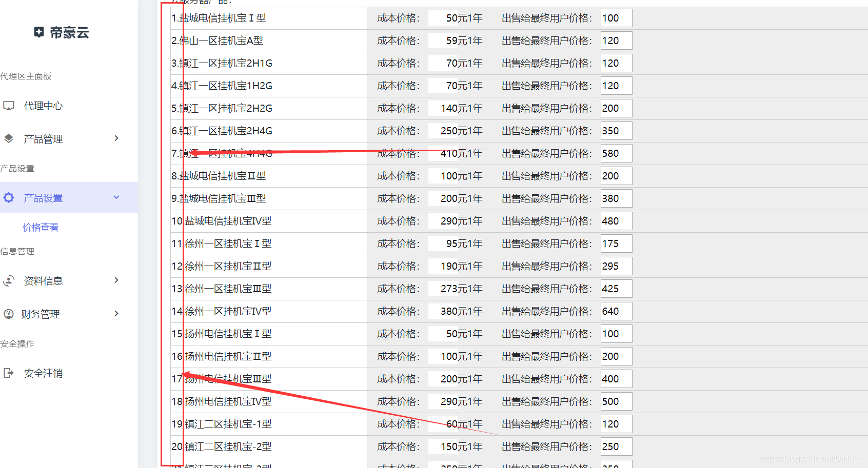Click the 产品设置 gear icon
Image resolution: width=868 pixels, height=468 pixels.
coord(9,197)
